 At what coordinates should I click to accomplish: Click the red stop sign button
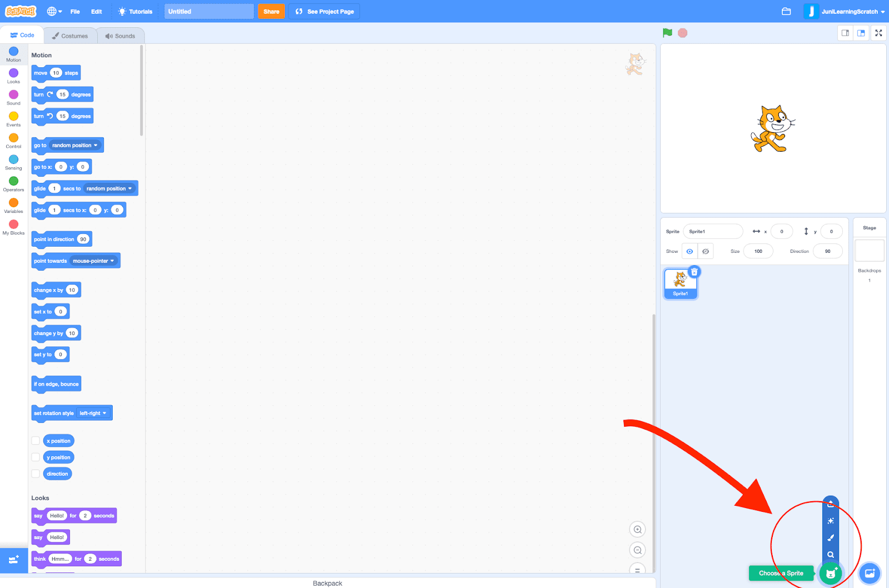(683, 33)
